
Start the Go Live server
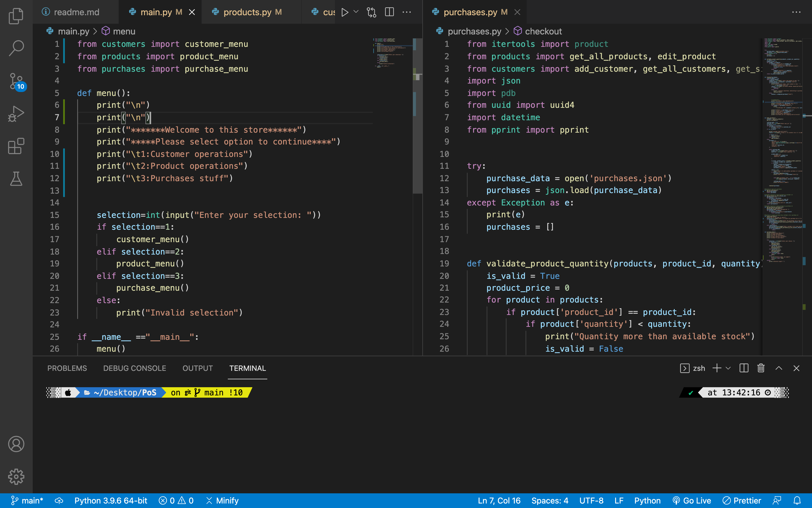pyautogui.click(x=692, y=501)
